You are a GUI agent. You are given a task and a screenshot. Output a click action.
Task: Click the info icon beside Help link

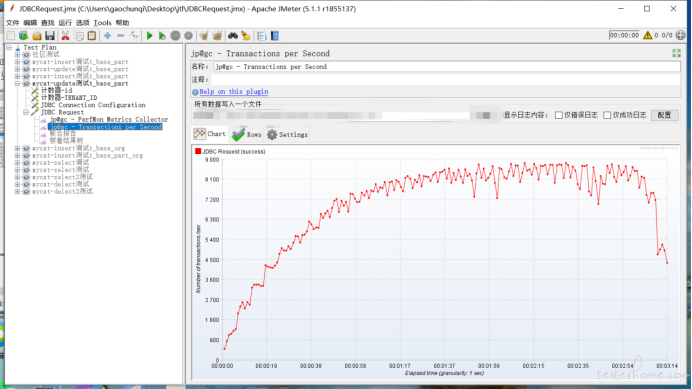pos(195,92)
